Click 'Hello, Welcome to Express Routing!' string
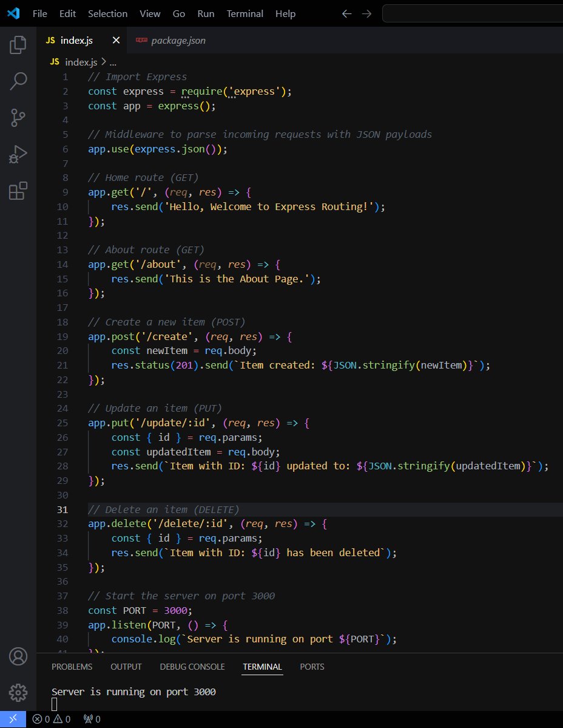Viewport: 563px width, 728px height. point(269,206)
